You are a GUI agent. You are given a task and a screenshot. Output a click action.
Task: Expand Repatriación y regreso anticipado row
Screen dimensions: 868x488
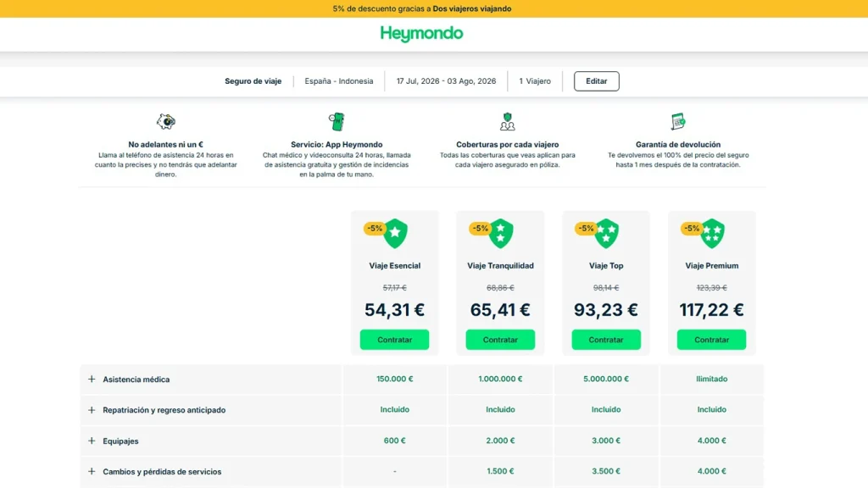(x=92, y=410)
